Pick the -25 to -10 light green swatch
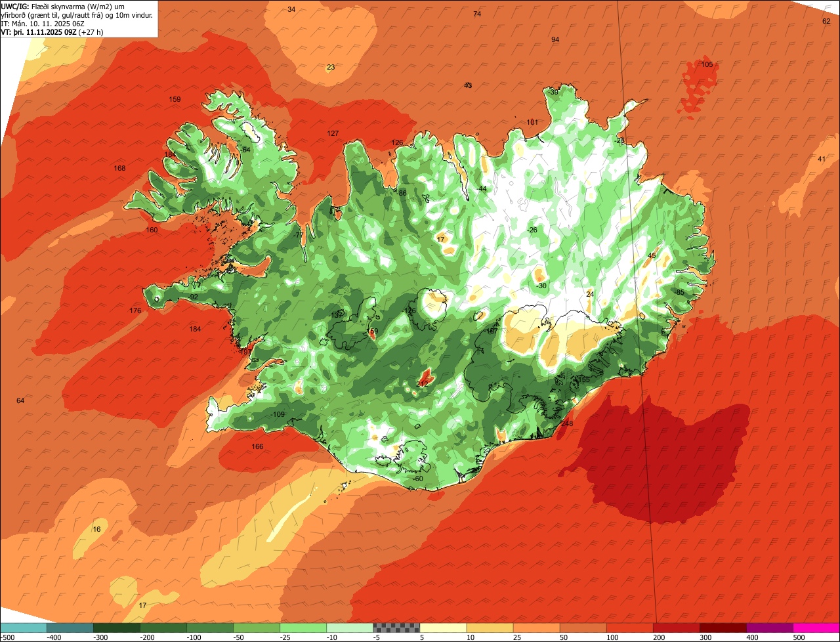 click(303, 628)
